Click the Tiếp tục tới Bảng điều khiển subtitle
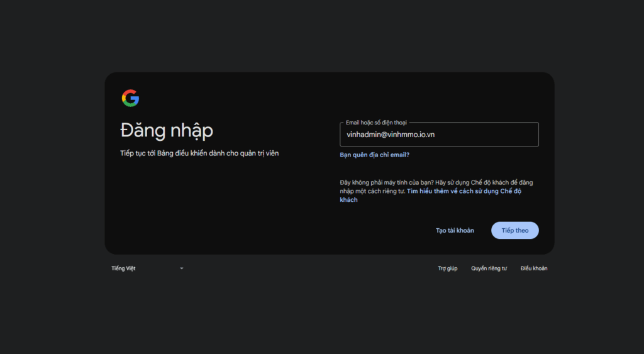 pyautogui.click(x=199, y=153)
